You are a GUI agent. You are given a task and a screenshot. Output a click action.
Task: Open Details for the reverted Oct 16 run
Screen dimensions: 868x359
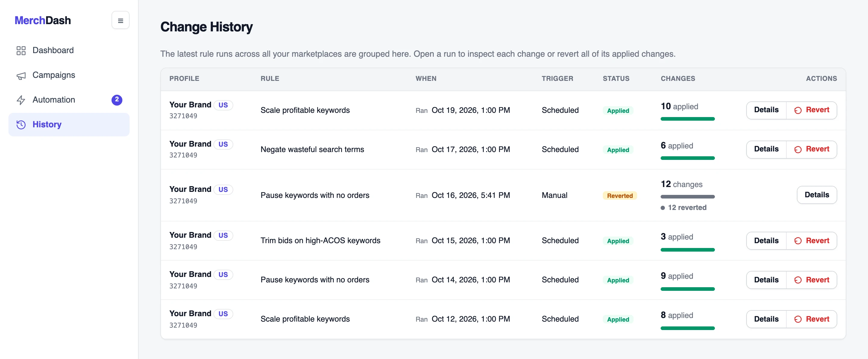[816, 195]
